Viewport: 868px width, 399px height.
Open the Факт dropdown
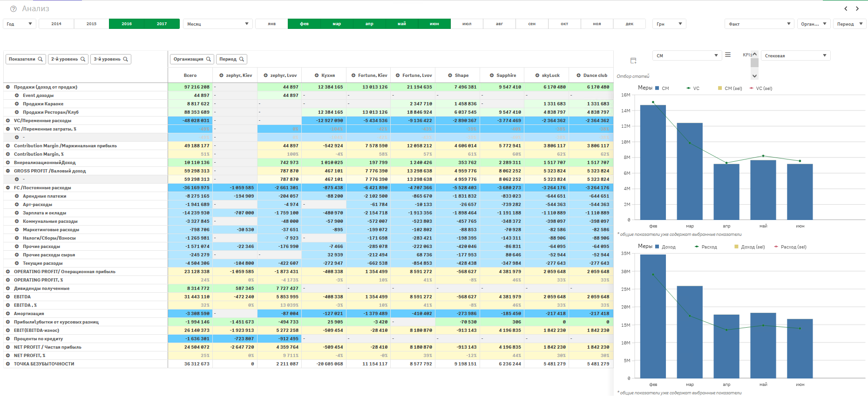pos(759,24)
